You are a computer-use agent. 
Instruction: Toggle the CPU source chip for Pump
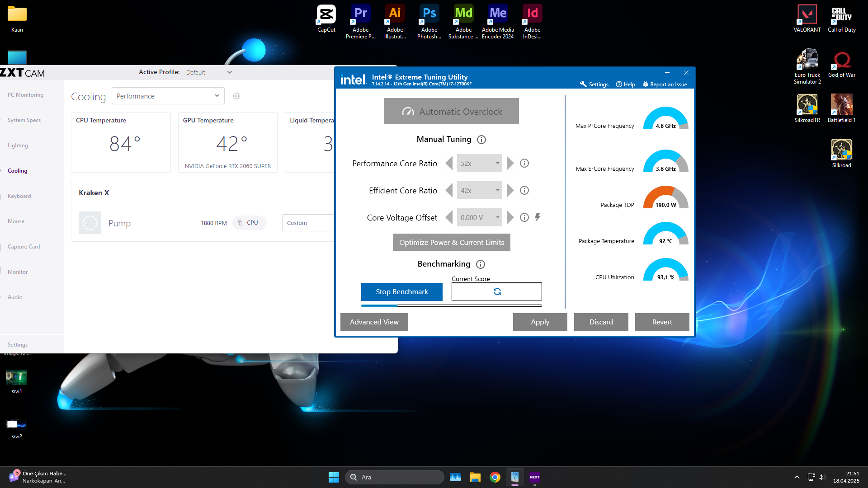(250, 223)
